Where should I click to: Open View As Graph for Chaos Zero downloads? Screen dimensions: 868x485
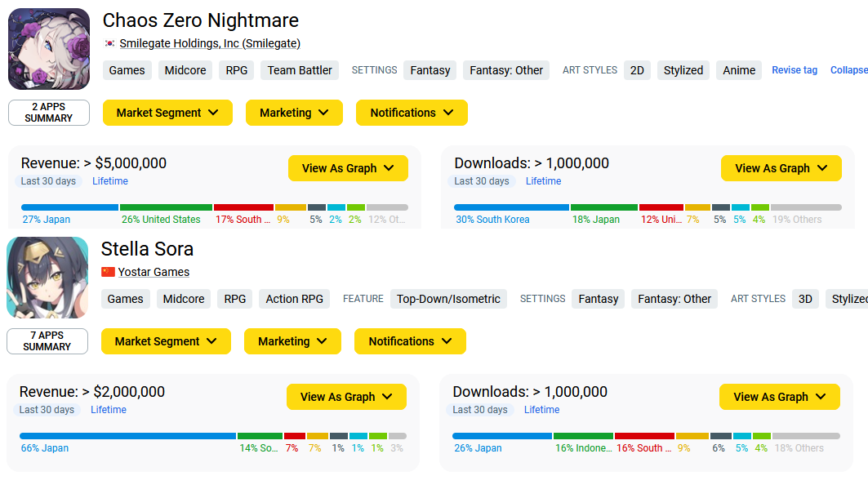click(781, 168)
